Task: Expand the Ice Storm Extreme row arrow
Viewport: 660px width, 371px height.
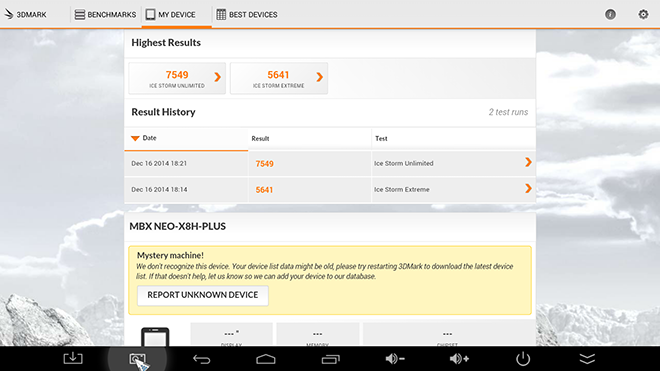Action: 528,188
